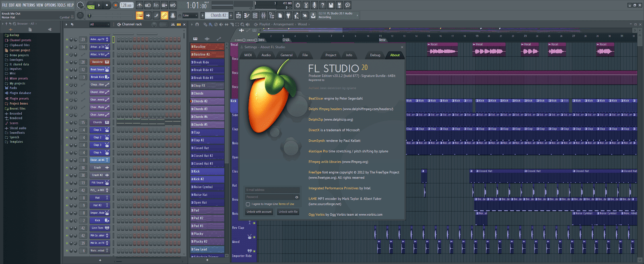Mute the Beat Snare channel green LED
This screenshot has width=644, height=264.
(67, 70)
